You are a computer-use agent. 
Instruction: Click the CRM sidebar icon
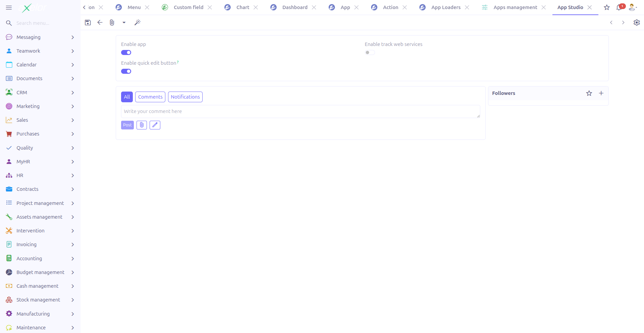click(9, 93)
